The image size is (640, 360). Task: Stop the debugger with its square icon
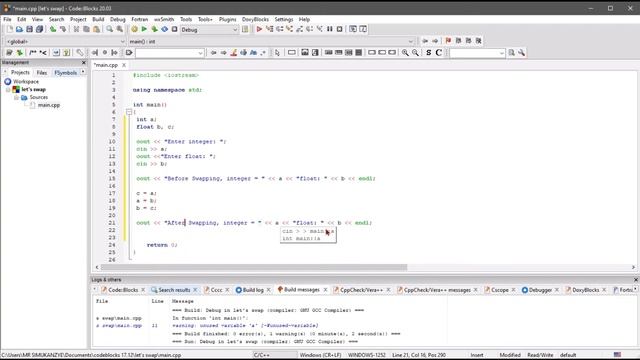[340, 29]
